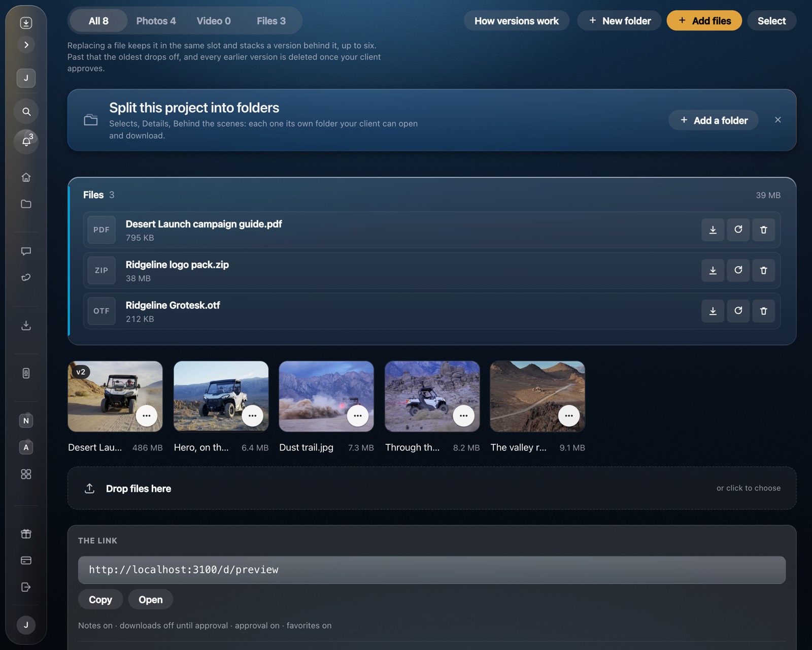Click the Select button

771,21
